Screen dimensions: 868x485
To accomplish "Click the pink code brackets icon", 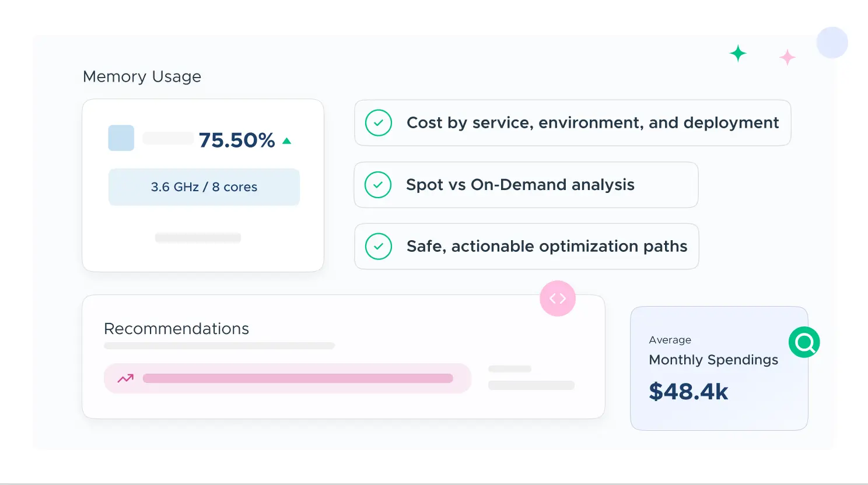I will [x=558, y=298].
